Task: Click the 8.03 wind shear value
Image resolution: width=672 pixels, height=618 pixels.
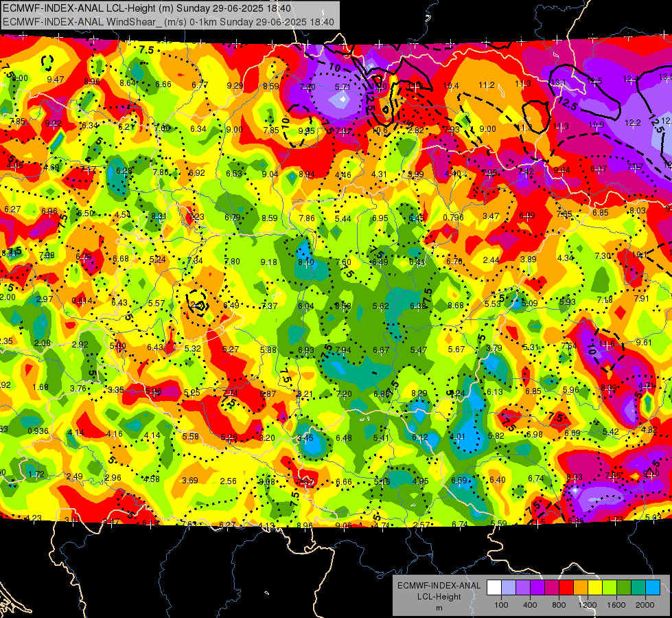Action: 638,211
